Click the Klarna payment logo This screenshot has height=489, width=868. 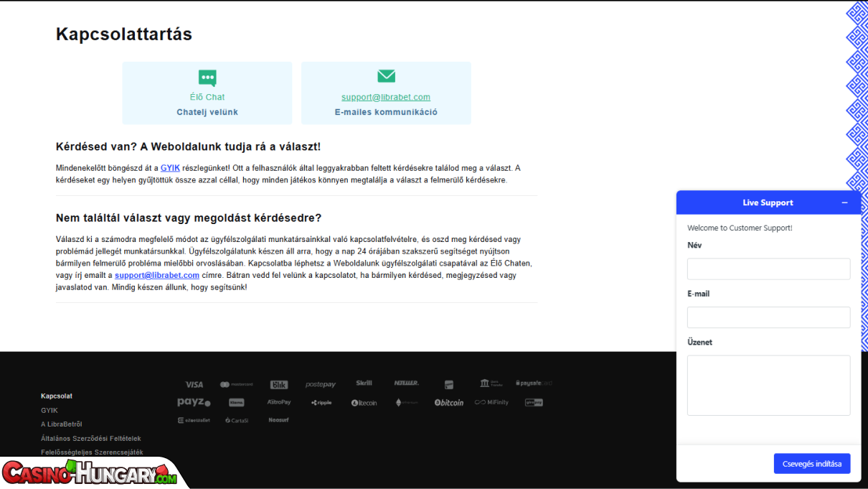click(236, 403)
